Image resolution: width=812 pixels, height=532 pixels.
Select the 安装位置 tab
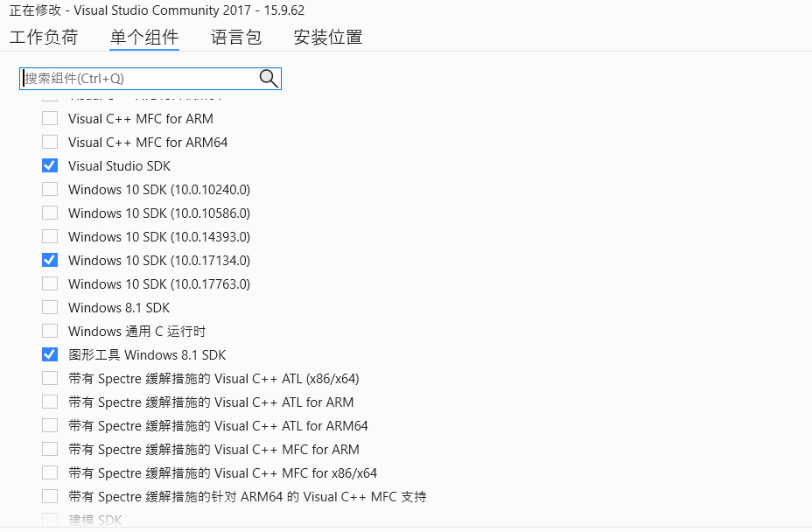click(x=327, y=38)
